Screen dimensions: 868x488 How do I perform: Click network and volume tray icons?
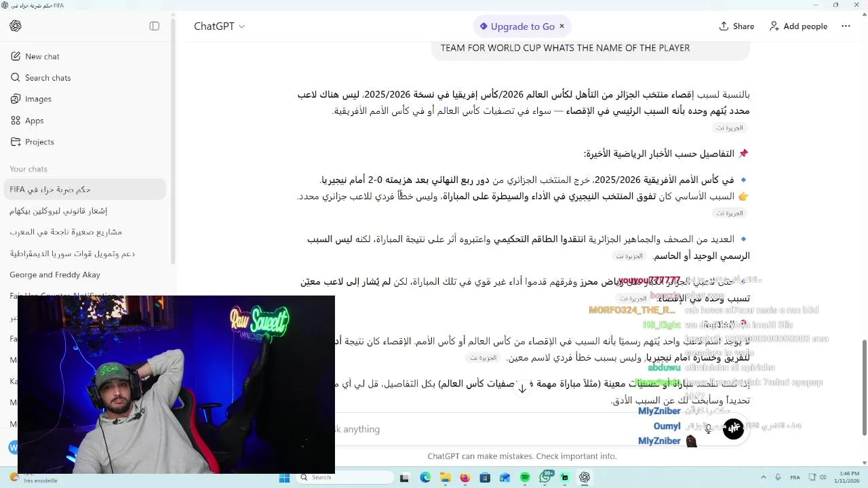click(x=817, y=478)
